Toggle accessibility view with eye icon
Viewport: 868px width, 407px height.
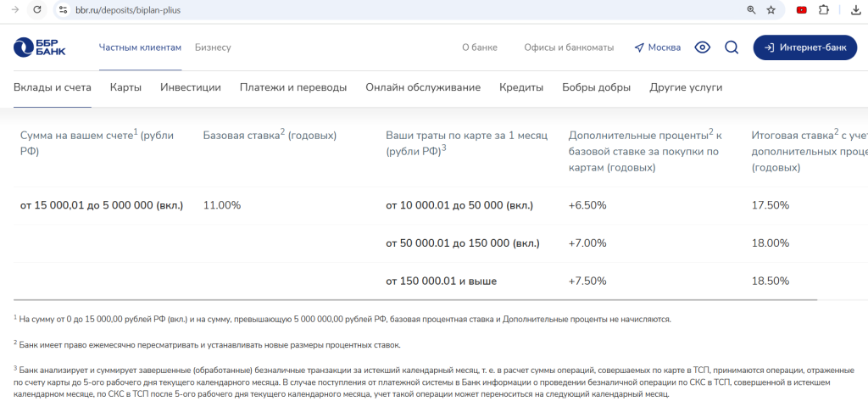[703, 47]
